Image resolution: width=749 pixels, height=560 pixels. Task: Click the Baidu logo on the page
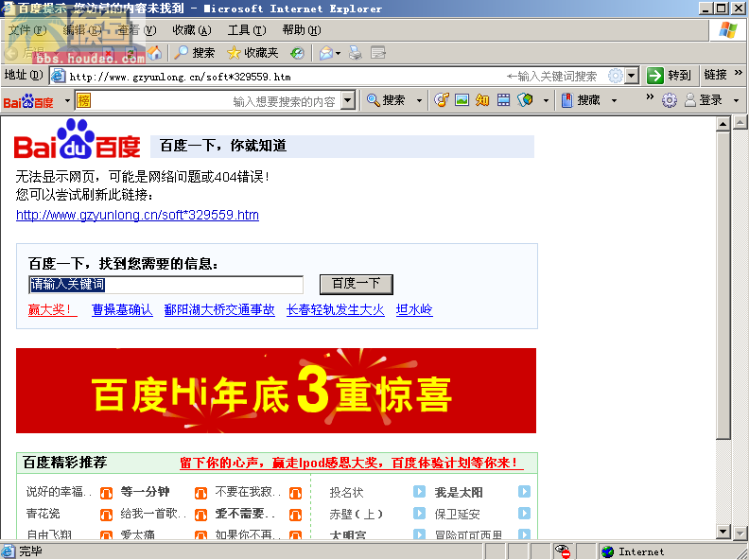click(77, 139)
